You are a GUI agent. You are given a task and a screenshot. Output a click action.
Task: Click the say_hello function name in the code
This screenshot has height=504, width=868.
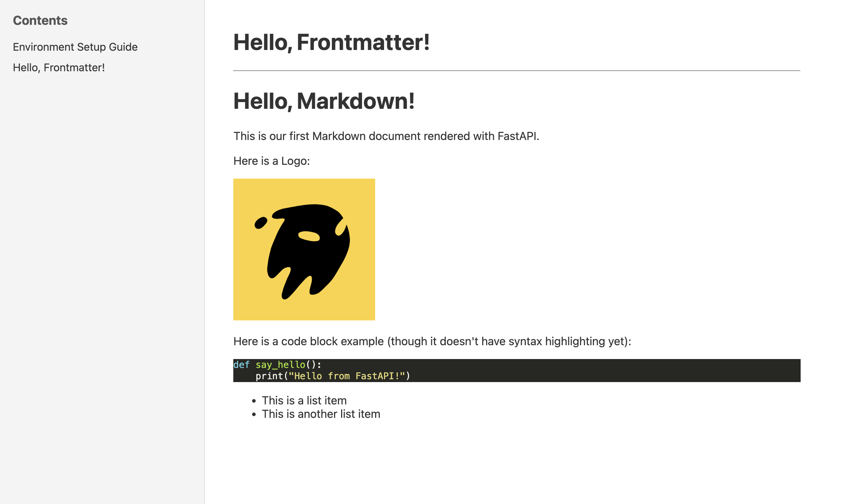280,365
